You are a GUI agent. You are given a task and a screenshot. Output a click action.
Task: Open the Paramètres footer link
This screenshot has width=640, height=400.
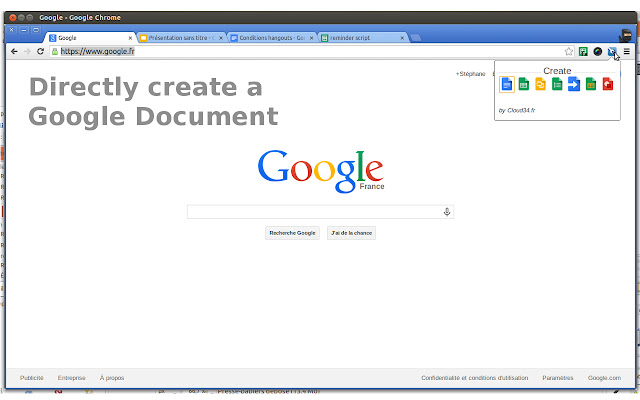558,378
